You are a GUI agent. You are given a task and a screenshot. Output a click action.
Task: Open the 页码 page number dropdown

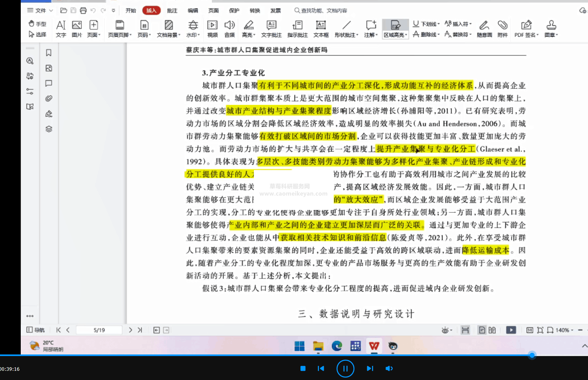tap(144, 29)
